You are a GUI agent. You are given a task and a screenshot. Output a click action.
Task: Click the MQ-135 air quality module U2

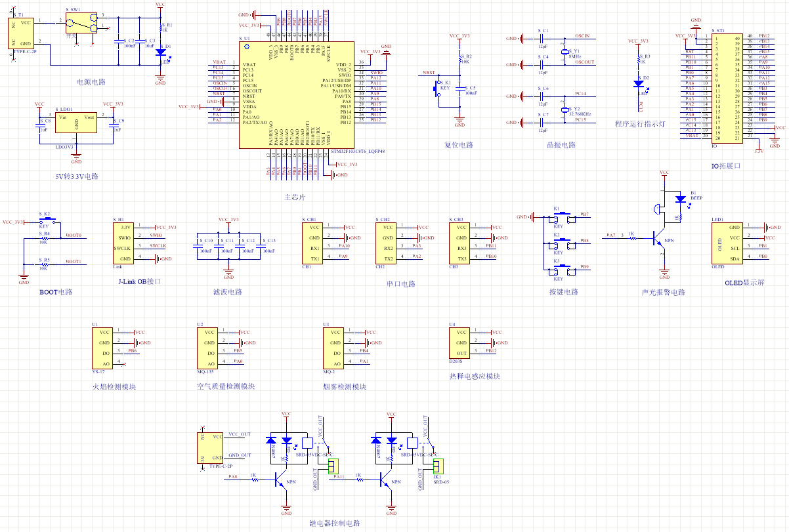tap(209, 348)
